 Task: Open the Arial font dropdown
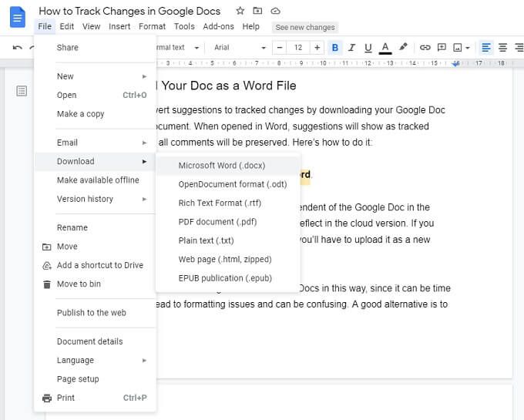(240, 48)
